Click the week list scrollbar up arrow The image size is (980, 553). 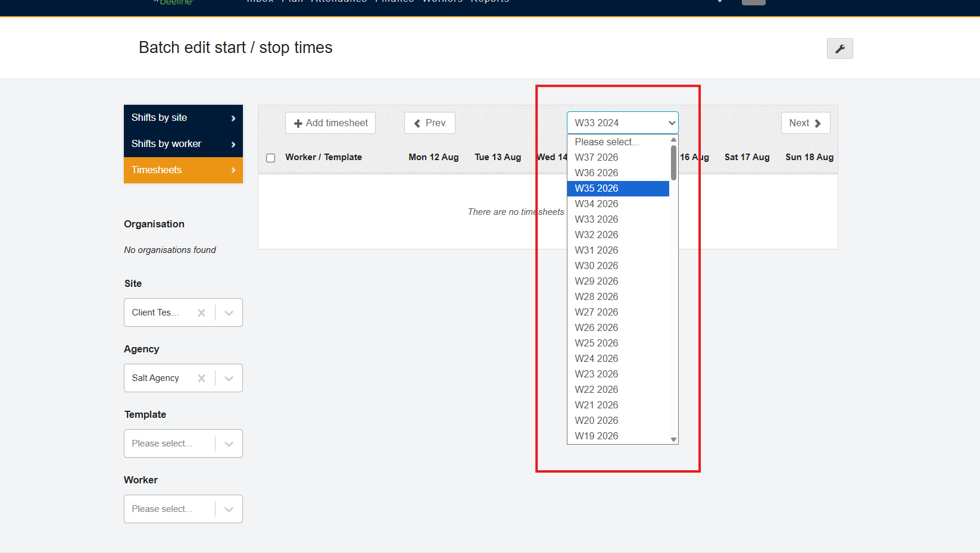[673, 139]
